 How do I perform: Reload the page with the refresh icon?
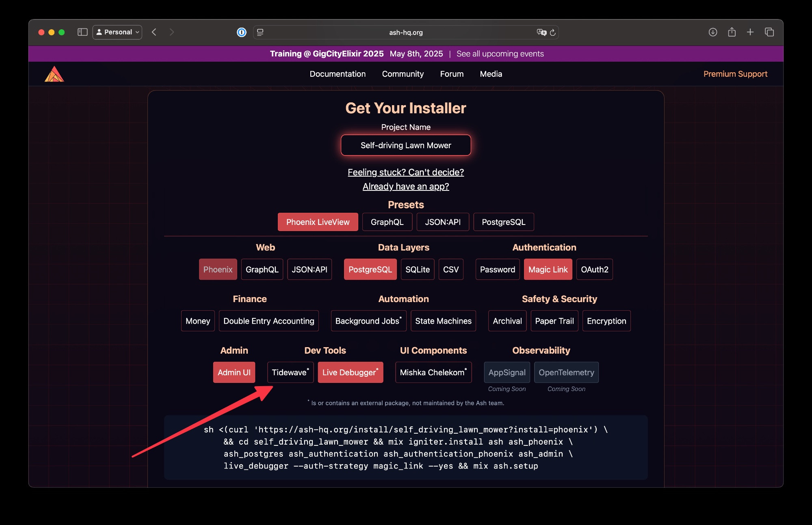[x=553, y=32]
